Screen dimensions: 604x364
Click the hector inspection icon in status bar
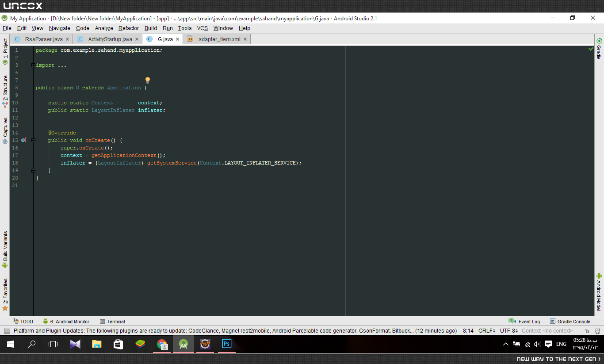pos(597,331)
